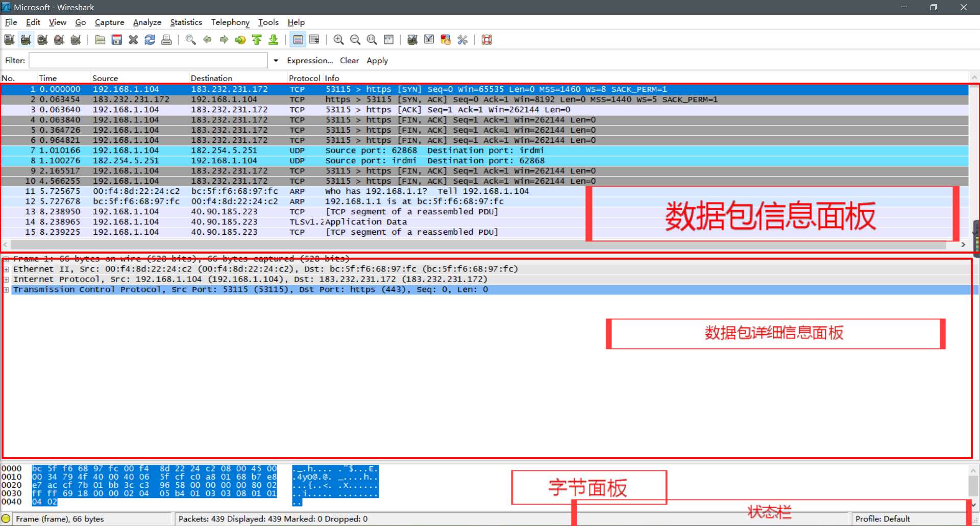The image size is (980, 526).
Task: Click Profile: Default in status bar
Action: [883, 519]
